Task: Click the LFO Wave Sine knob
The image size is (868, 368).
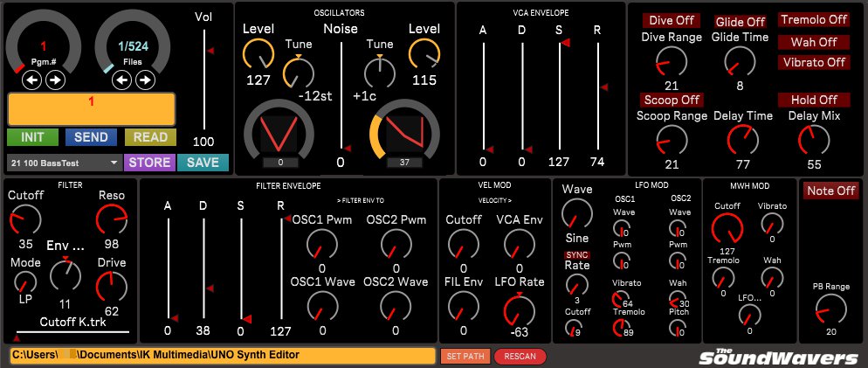Action: click(575, 213)
